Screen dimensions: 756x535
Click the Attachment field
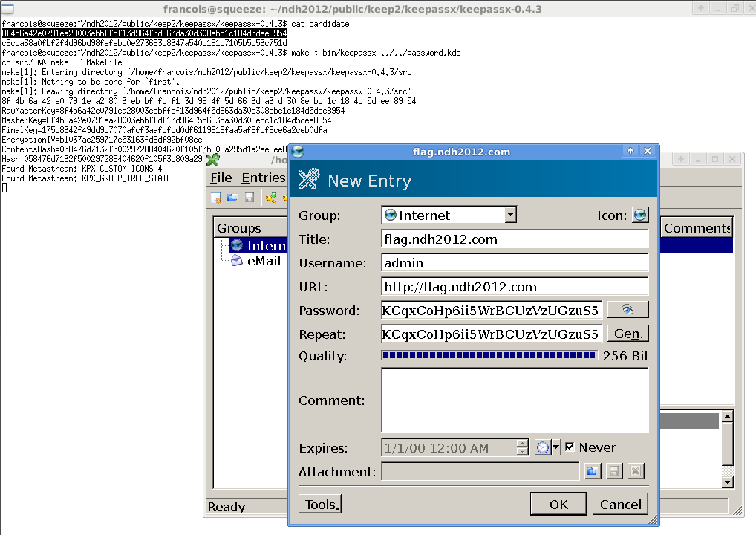[480, 471]
